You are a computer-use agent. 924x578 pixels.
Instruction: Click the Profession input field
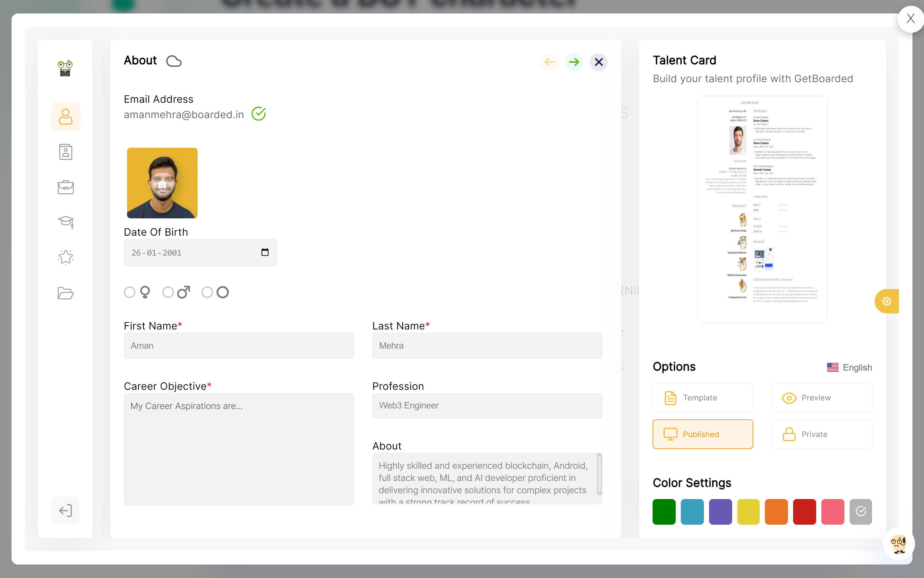click(x=487, y=406)
